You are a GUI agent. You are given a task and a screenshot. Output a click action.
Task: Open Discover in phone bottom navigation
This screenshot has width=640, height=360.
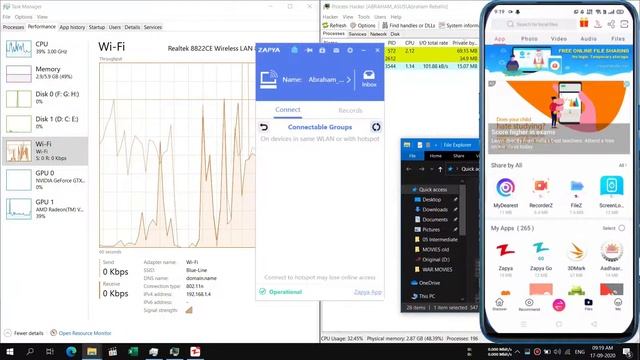(x=499, y=304)
